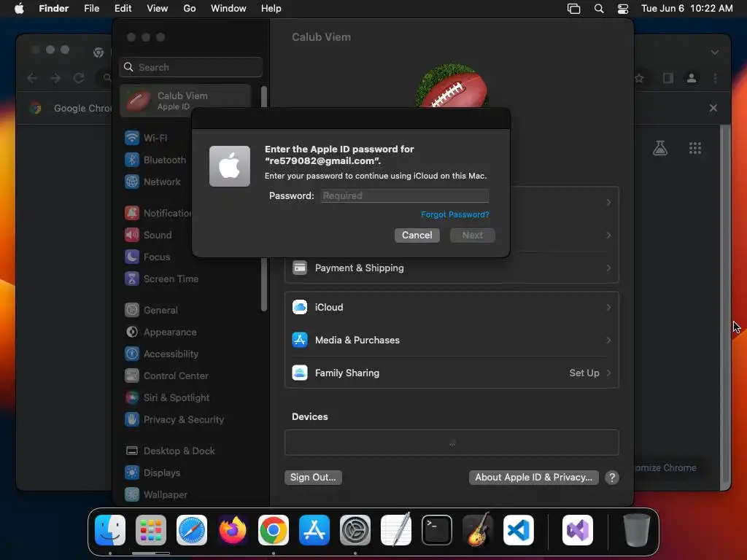
Task: Open Wallpaper settings in sidebar
Action: pos(156,495)
